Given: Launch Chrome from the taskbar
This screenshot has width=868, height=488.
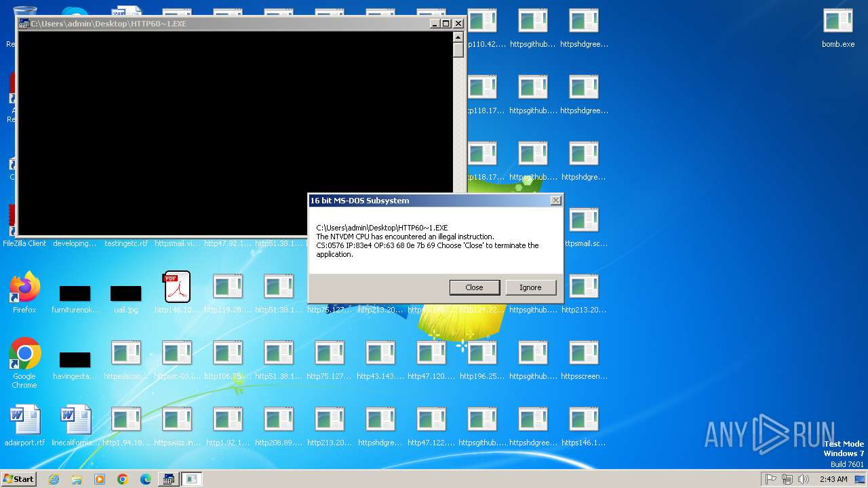Looking at the screenshot, I should click(x=123, y=479).
